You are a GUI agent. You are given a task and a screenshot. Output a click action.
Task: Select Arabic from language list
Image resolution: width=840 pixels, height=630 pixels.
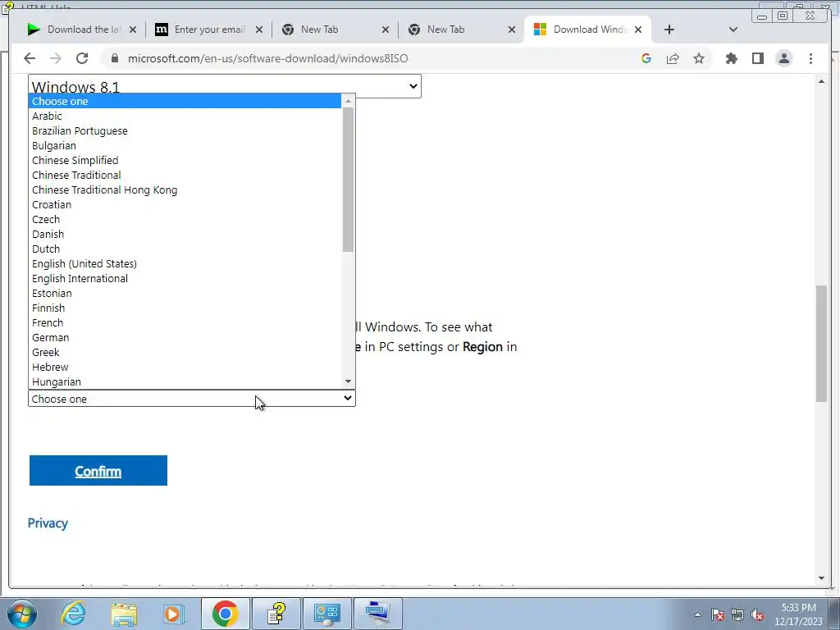point(185,116)
